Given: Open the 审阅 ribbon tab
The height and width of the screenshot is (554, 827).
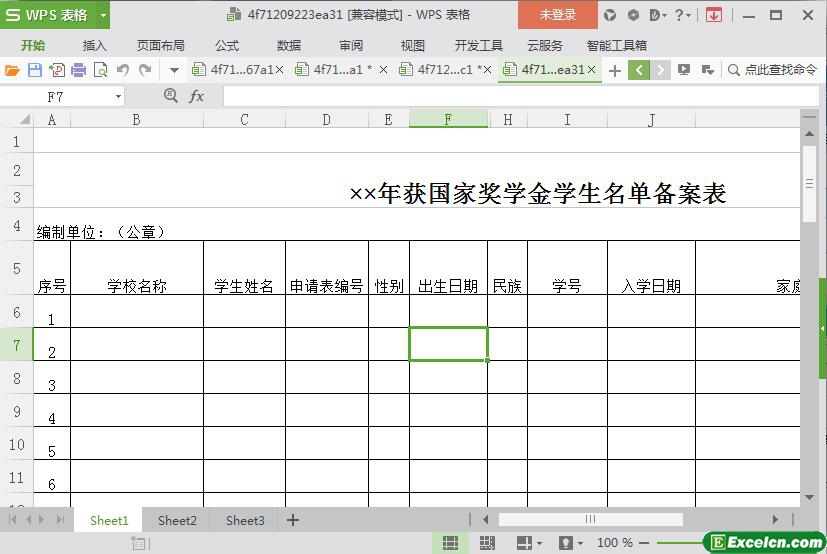Looking at the screenshot, I should point(351,45).
